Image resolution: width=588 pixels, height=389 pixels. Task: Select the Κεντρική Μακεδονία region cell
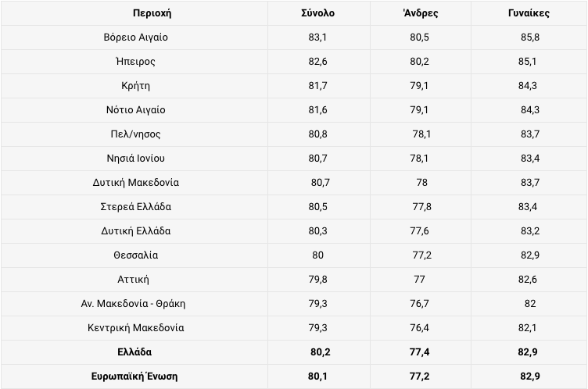pyautogui.click(x=136, y=328)
